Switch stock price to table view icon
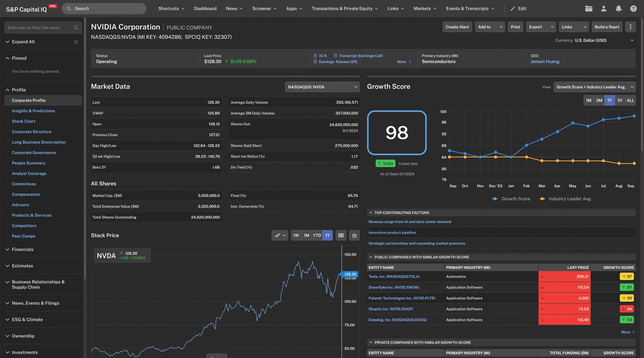Viewport: 644px width, 358px height. coord(341,235)
